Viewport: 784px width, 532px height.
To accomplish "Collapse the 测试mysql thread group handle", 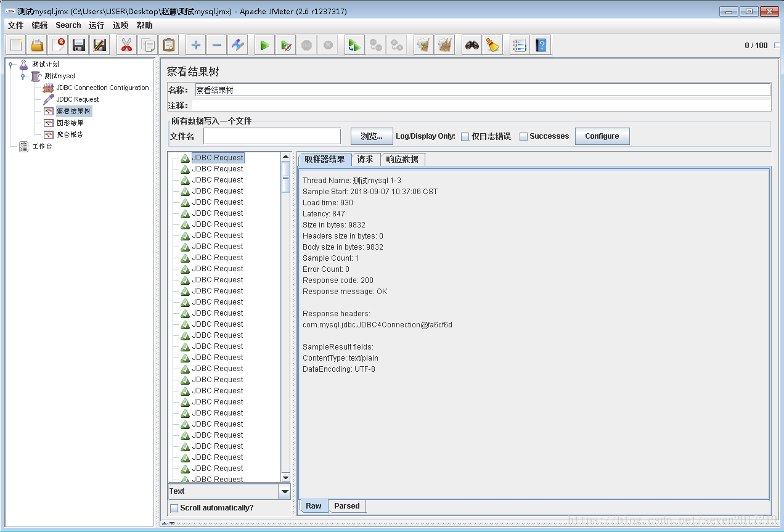I will 23,76.
